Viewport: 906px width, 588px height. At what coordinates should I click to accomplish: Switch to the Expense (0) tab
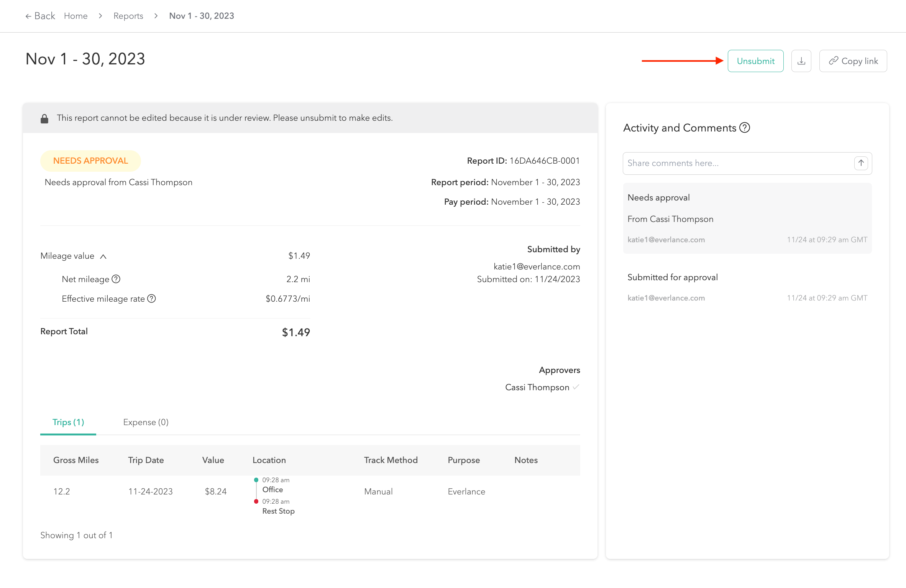(x=146, y=422)
